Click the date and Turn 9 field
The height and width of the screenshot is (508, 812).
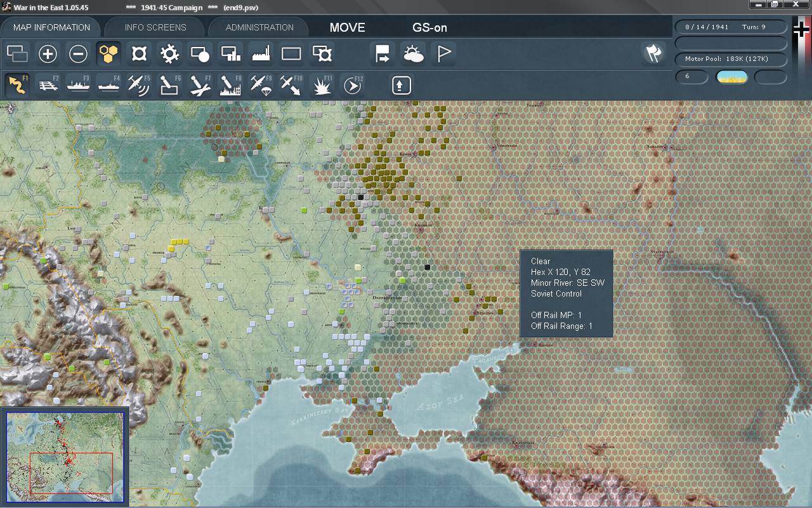pyautogui.click(x=731, y=27)
